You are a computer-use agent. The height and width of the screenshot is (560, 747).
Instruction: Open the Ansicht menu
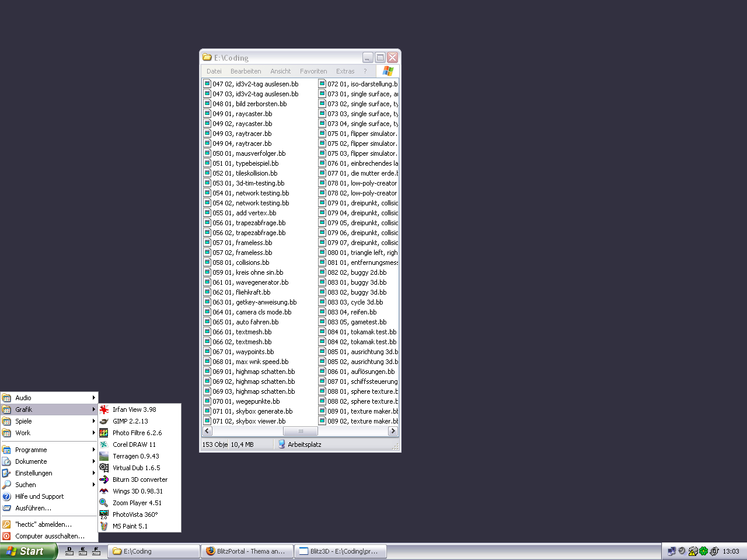(280, 71)
